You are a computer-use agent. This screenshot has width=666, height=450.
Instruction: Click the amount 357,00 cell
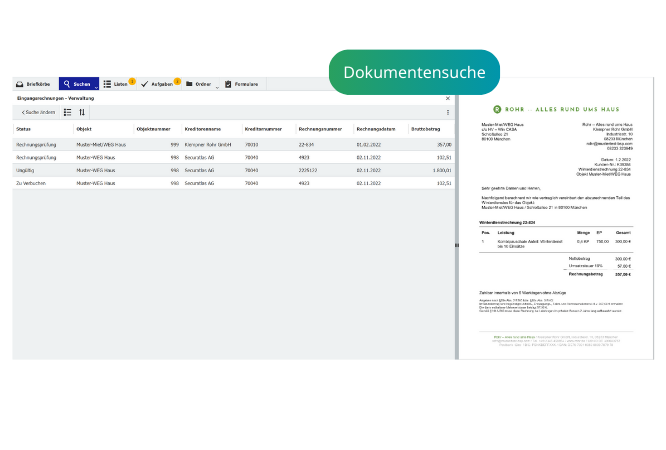pos(444,145)
